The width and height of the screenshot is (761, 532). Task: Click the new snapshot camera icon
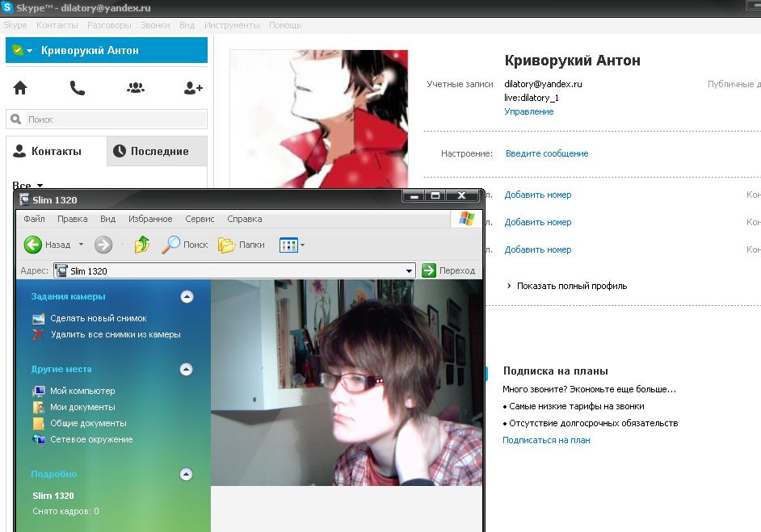[38, 319]
